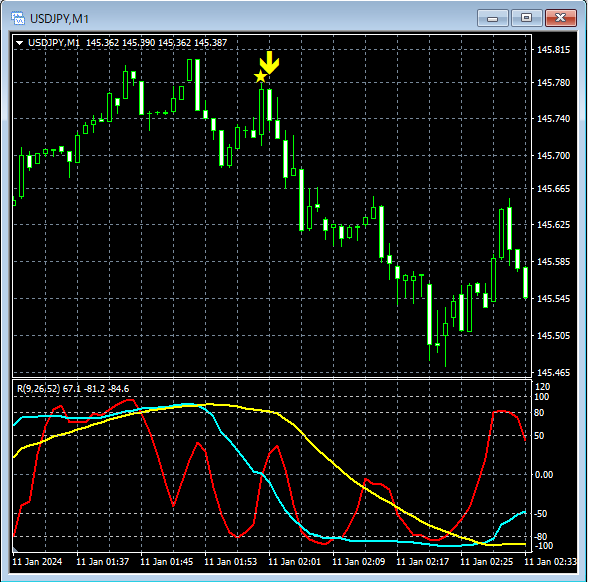The height and width of the screenshot is (582, 589).
Task: Click the 145.465 price scale label
Action: point(553,372)
